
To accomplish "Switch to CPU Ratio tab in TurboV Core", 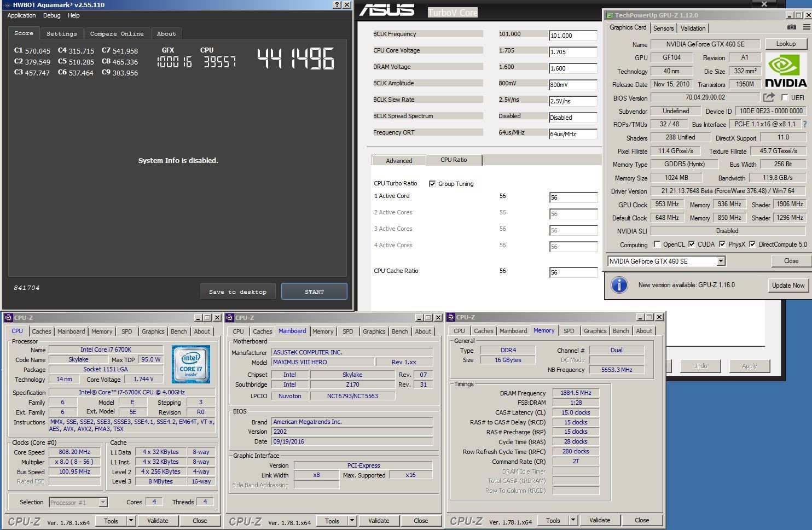I will [x=454, y=160].
